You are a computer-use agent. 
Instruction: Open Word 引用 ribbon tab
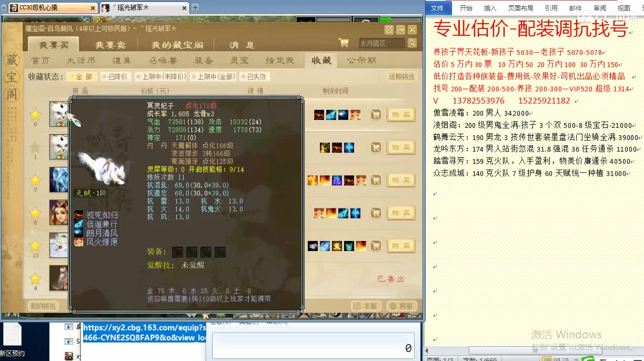tap(551, 8)
